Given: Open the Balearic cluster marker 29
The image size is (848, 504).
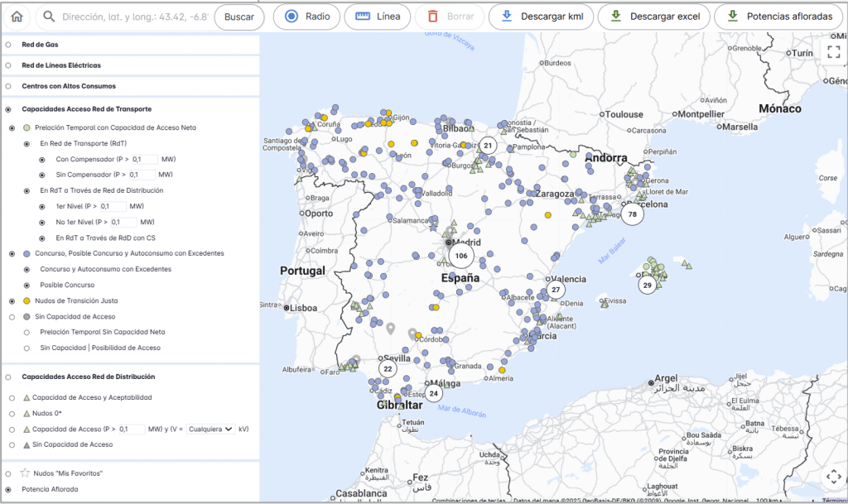Looking at the screenshot, I should point(647,285).
